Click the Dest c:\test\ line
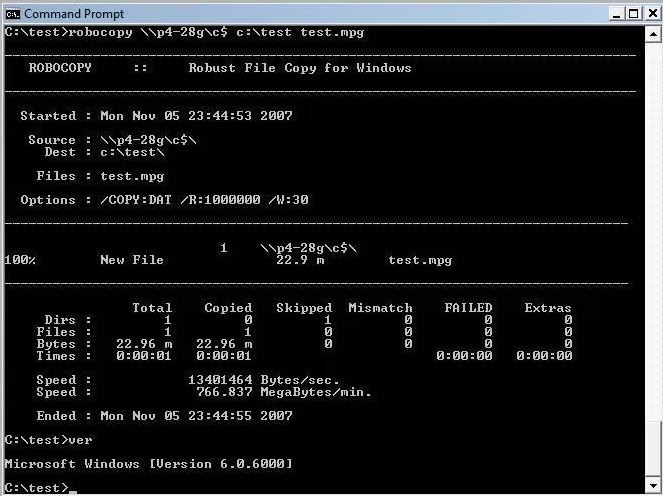This screenshot has width=663, height=496. coord(104,152)
